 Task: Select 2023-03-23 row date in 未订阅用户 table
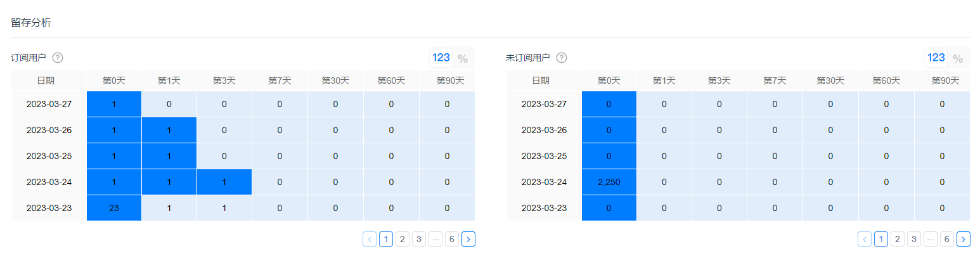point(544,208)
